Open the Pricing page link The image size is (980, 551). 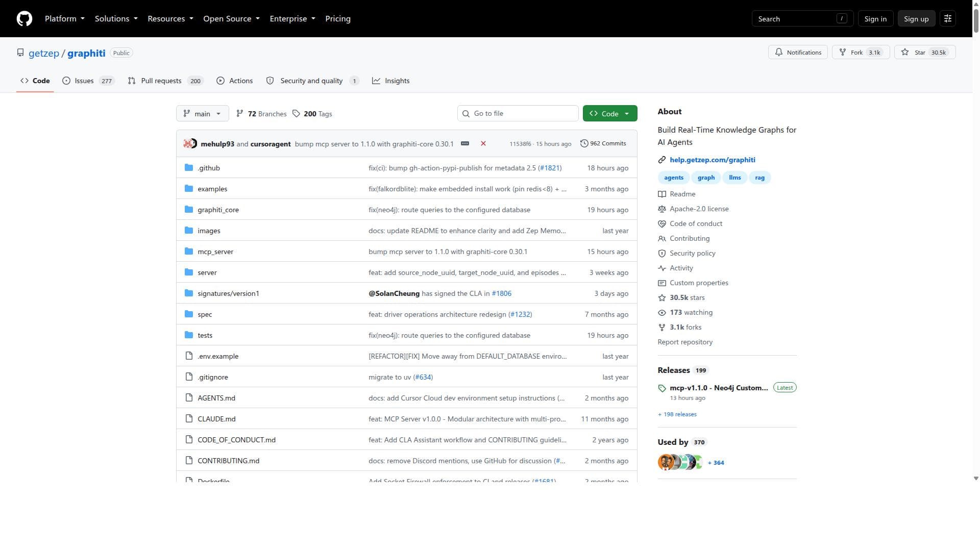[x=337, y=19]
